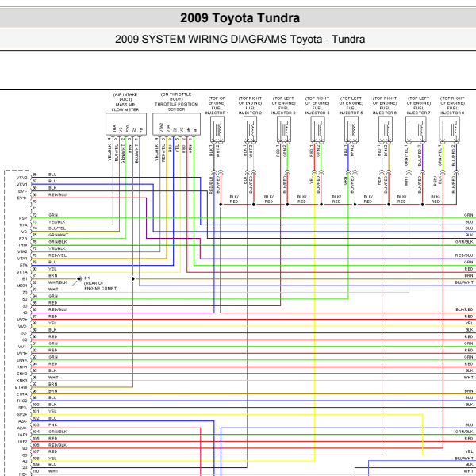Click the "THROTTLE POSITION SENSOR" label

coord(176,107)
